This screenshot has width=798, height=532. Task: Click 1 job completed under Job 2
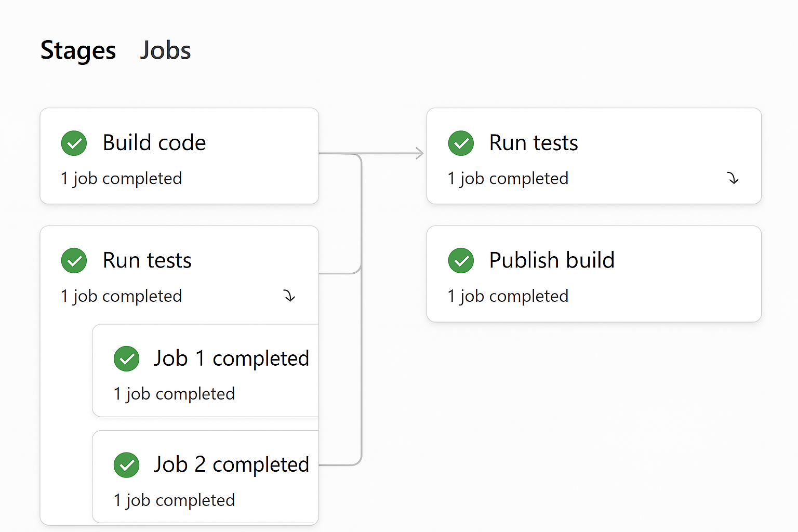pos(174,500)
